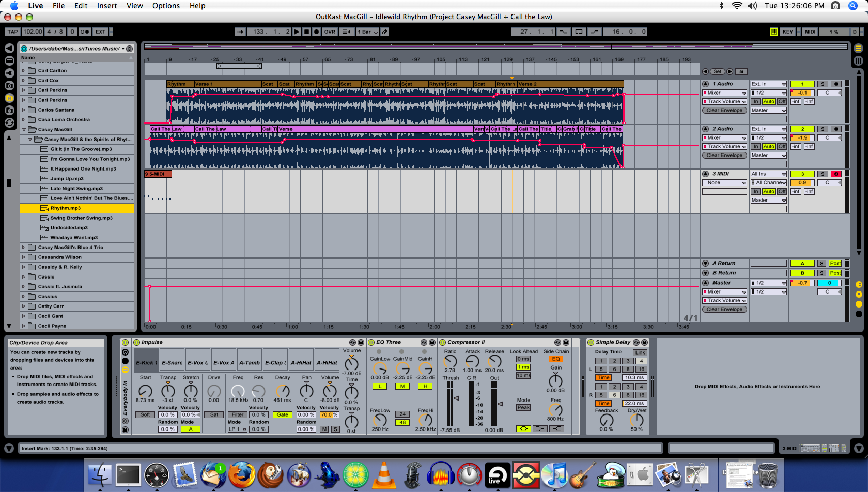Screen dimensions: 868x492
Task: Jump to previous locator arrow
Action: 706,71
